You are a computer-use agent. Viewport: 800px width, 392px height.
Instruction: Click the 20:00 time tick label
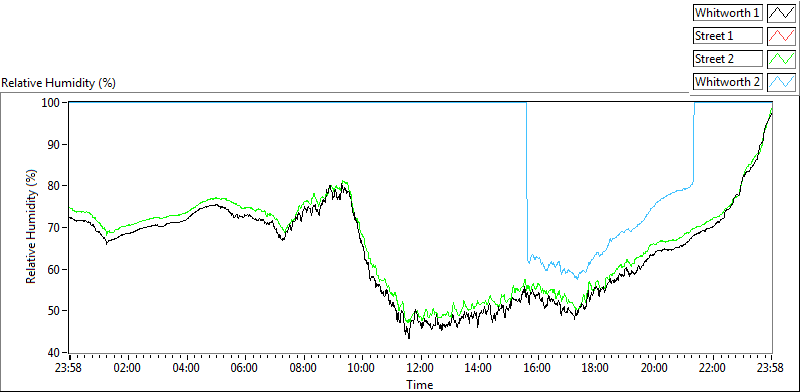point(655,368)
